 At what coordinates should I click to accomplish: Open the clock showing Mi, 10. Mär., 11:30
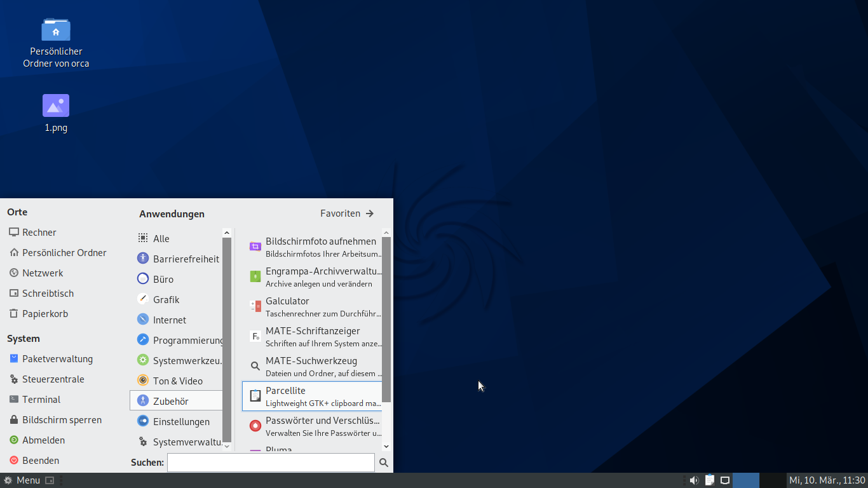click(x=827, y=480)
